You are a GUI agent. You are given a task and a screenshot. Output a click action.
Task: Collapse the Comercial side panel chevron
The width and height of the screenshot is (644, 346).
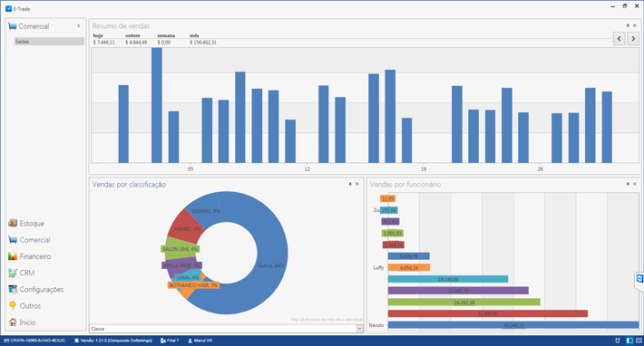coord(79,26)
